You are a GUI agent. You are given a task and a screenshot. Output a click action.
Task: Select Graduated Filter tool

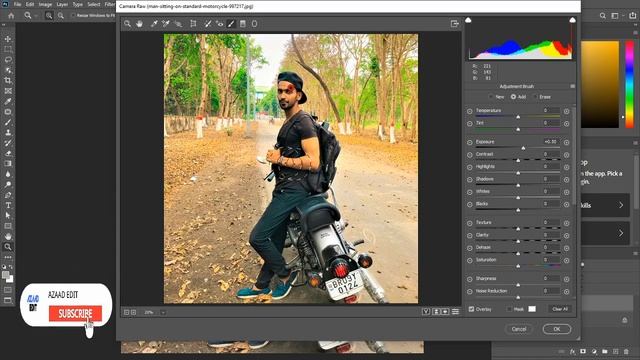[243, 24]
